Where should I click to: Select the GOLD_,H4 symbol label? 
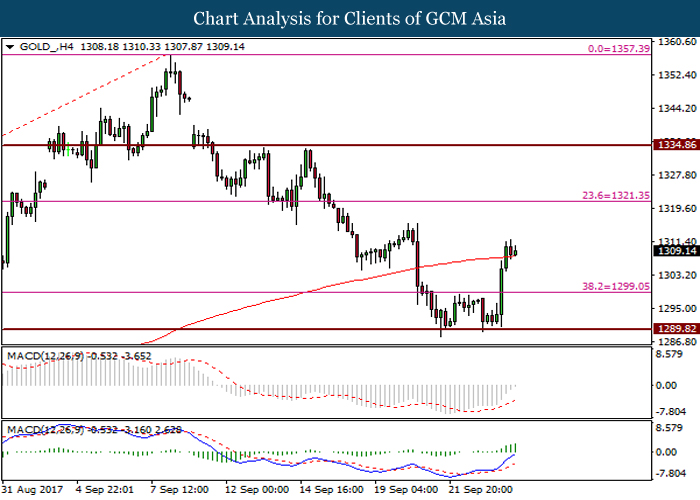pos(46,47)
